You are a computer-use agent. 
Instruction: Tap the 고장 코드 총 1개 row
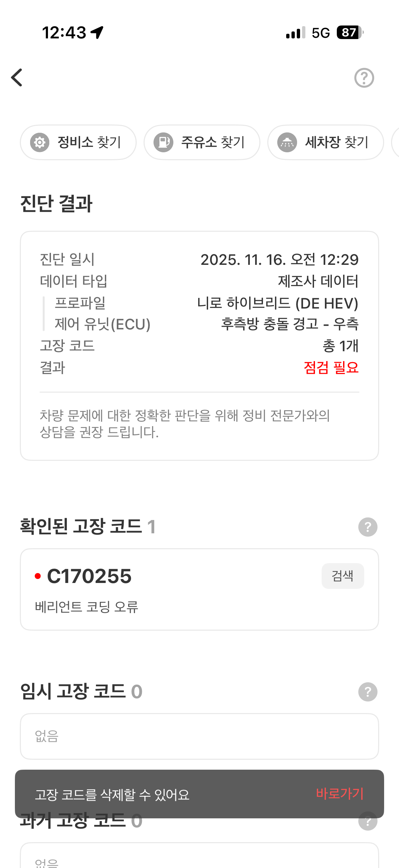click(199, 346)
